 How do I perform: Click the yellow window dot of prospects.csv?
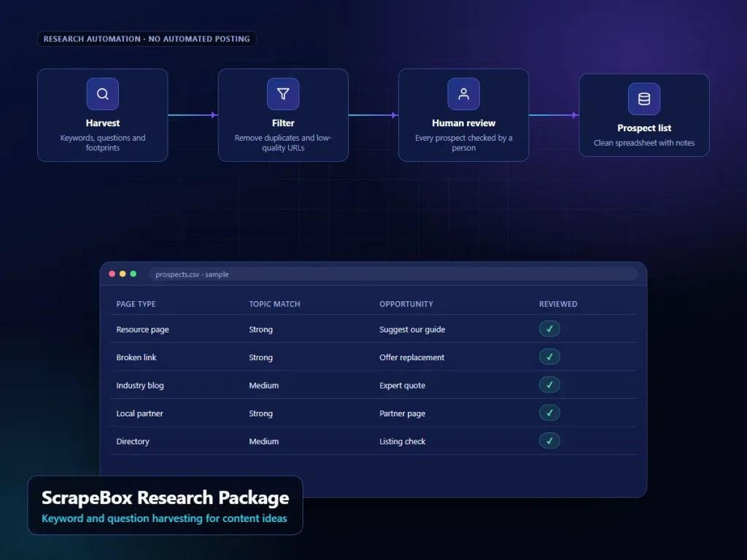tap(123, 274)
